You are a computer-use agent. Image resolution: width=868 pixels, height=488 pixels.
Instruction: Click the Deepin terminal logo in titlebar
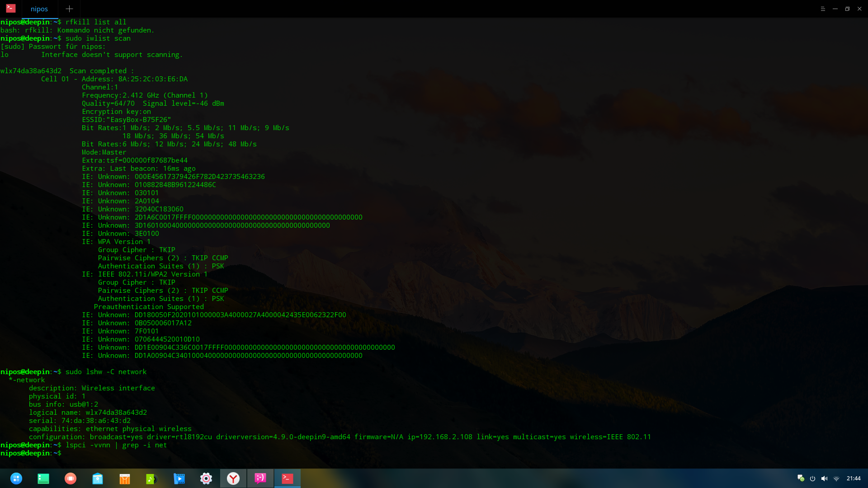pyautogui.click(x=10, y=8)
